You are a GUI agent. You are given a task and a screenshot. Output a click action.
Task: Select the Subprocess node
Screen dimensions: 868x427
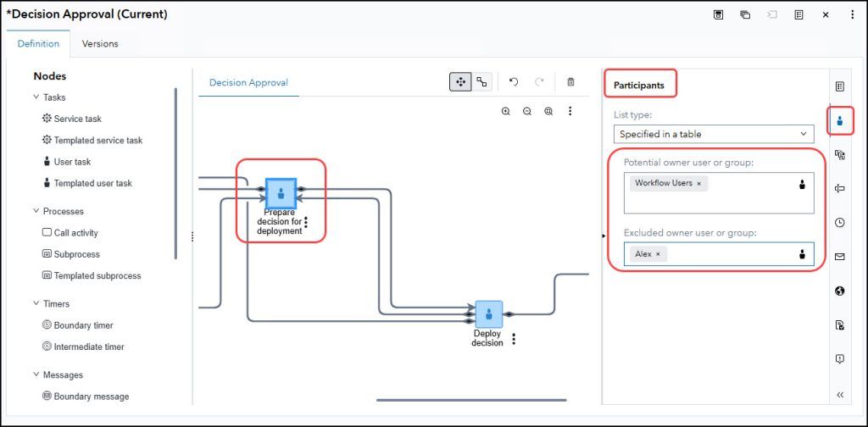coord(71,254)
